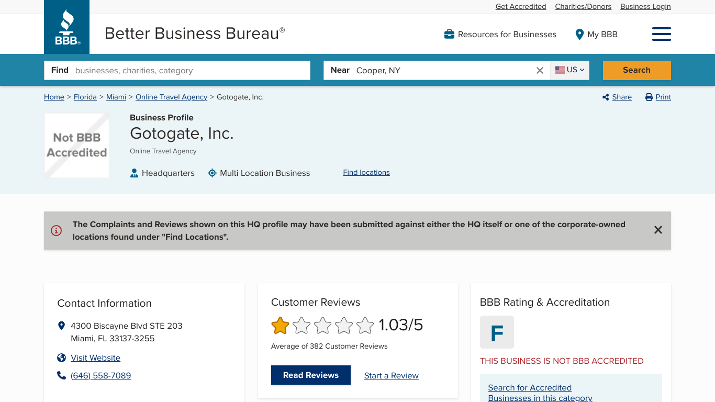The image size is (715, 402).
Task: Click the fourth empty rating star
Action: point(344,325)
